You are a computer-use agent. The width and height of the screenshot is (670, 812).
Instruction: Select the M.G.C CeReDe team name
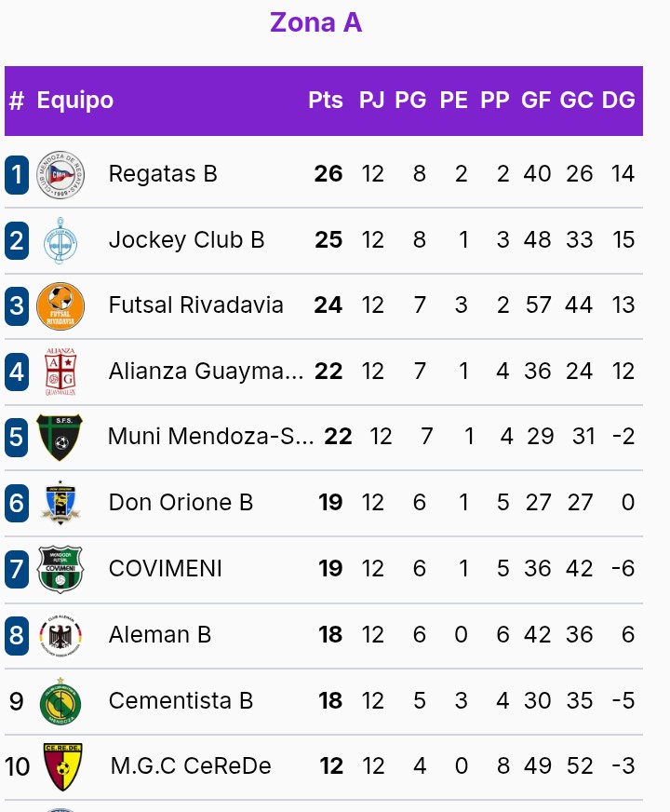point(191,766)
